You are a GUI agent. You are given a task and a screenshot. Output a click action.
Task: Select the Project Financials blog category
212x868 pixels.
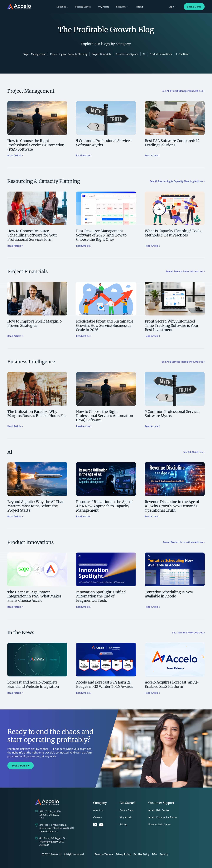coord(101,54)
